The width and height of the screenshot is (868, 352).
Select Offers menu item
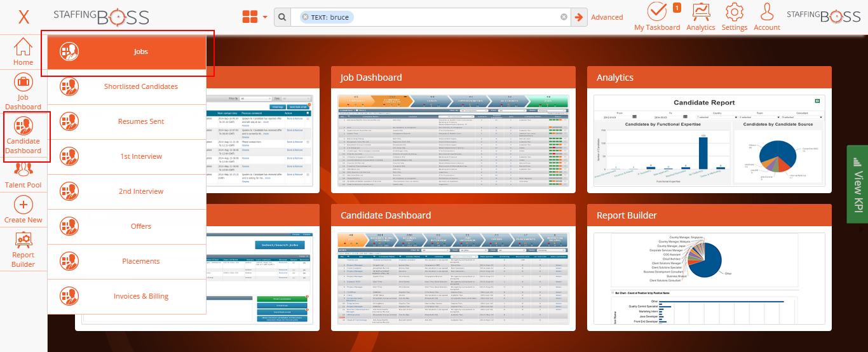(127, 226)
